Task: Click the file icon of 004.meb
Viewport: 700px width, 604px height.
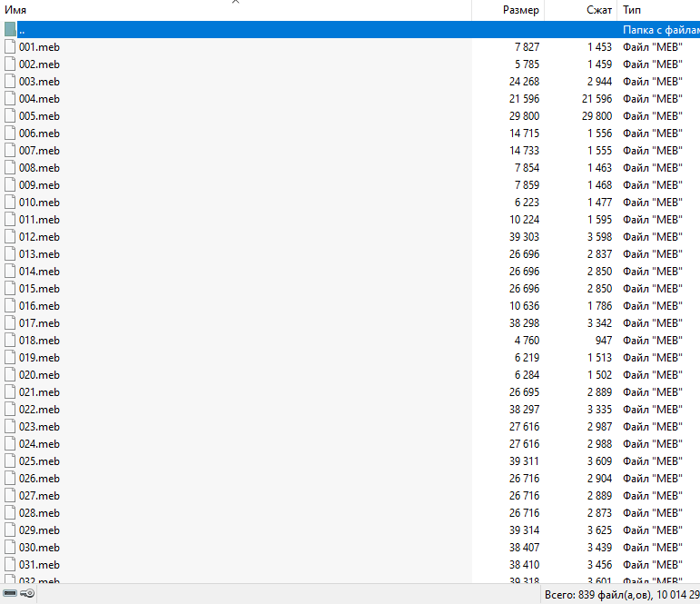Action: [x=10, y=98]
